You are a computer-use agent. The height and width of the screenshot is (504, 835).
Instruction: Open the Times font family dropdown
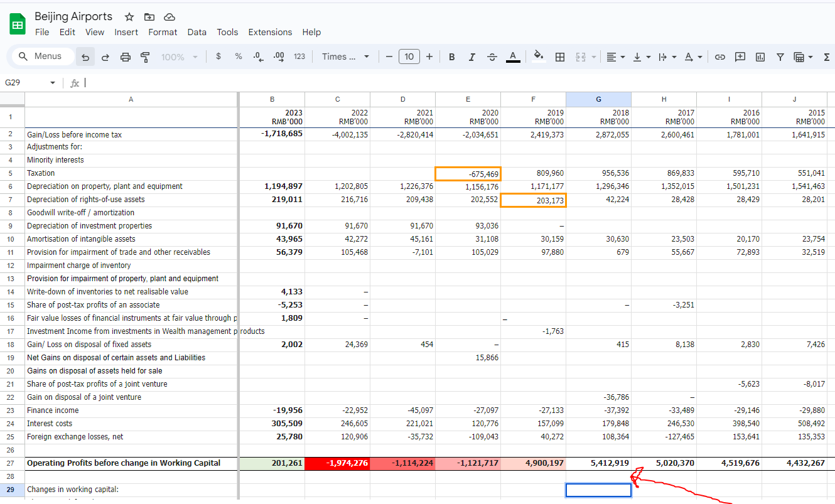point(345,56)
